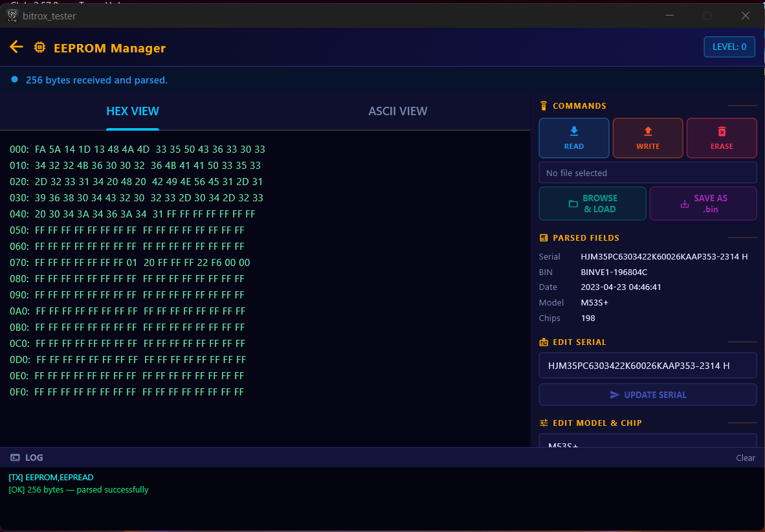This screenshot has height=532, width=765.
Task: Switch to the ASCII VIEW tab
Action: point(397,111)
